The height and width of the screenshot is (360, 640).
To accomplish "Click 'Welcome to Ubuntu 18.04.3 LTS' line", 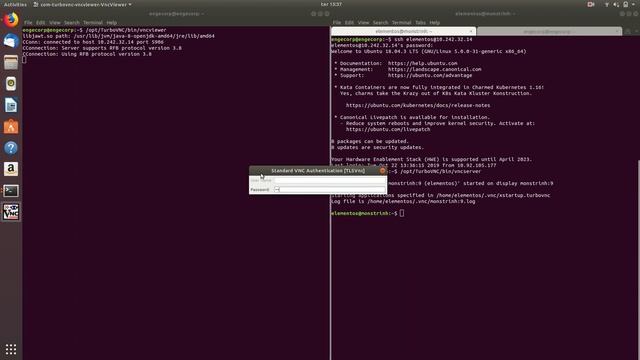I will click(429, 51).
